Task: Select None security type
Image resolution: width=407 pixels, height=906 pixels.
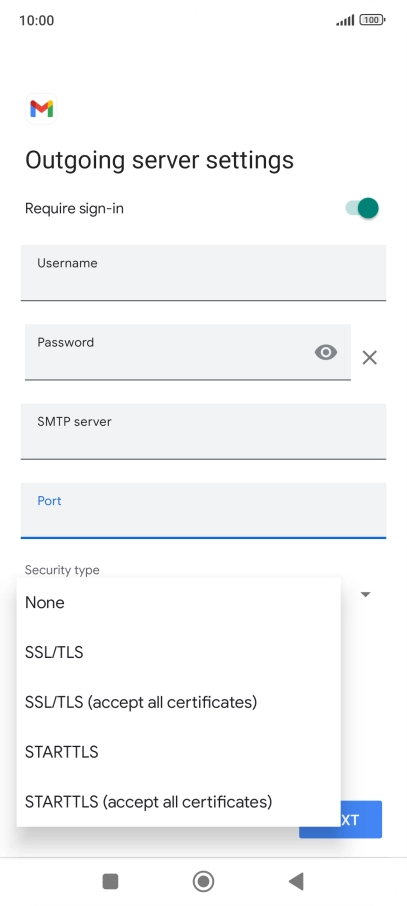Action: [179, 603]
